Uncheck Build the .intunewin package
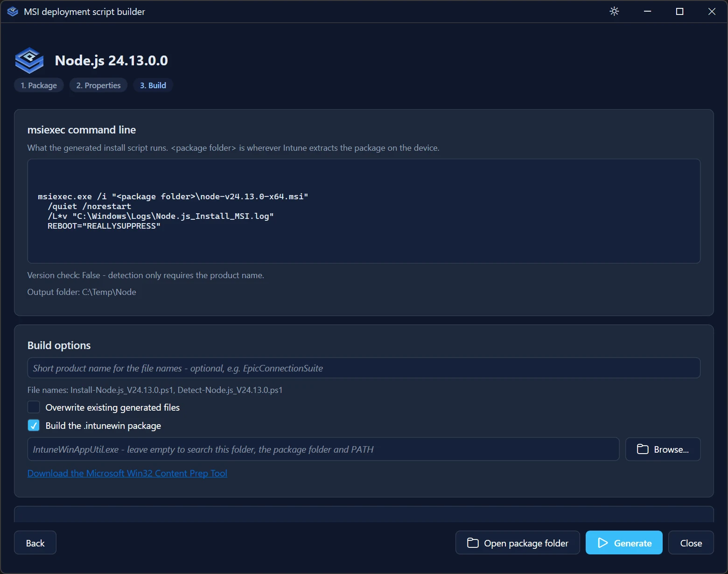This screenshot has width=728, height=574. coord(34,426)
